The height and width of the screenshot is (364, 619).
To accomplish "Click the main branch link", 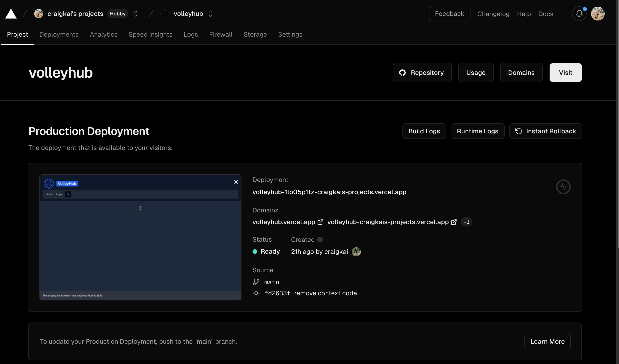I will point(272,282).
